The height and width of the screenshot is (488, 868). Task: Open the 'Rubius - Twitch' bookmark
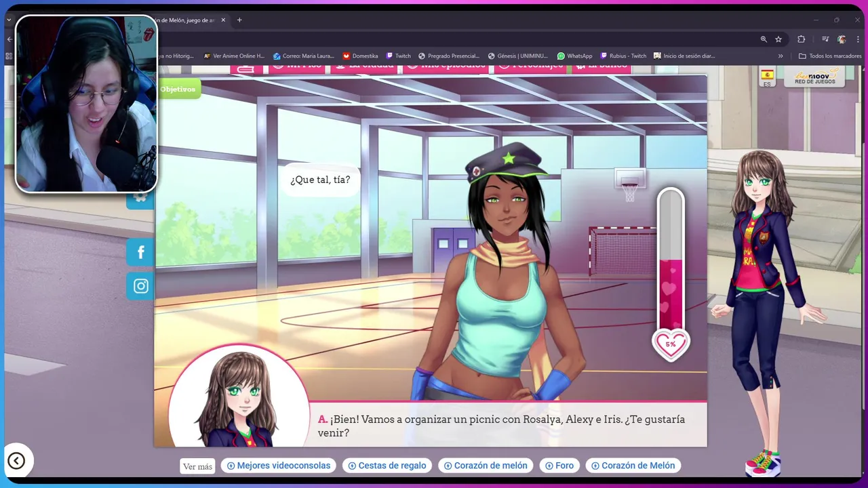623,56
